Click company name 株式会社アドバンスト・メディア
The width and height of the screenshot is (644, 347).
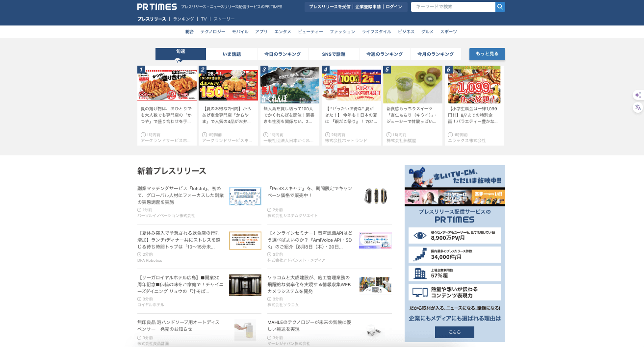point(296,260)
